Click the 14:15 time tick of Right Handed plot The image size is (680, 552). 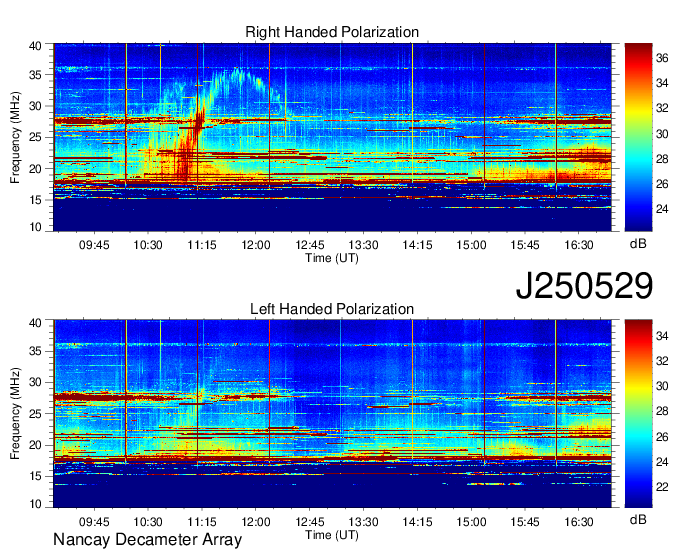click(x=417, y=245)
